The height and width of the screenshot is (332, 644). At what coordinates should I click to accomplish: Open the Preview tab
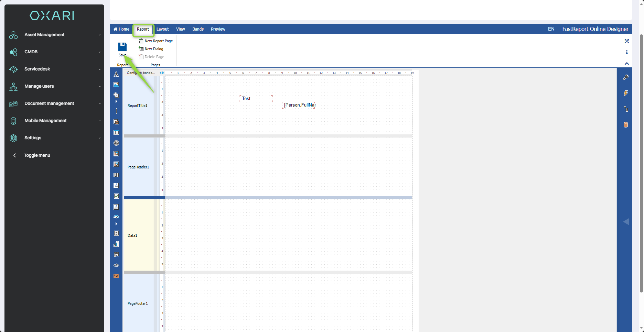click(x=218, y=29)
